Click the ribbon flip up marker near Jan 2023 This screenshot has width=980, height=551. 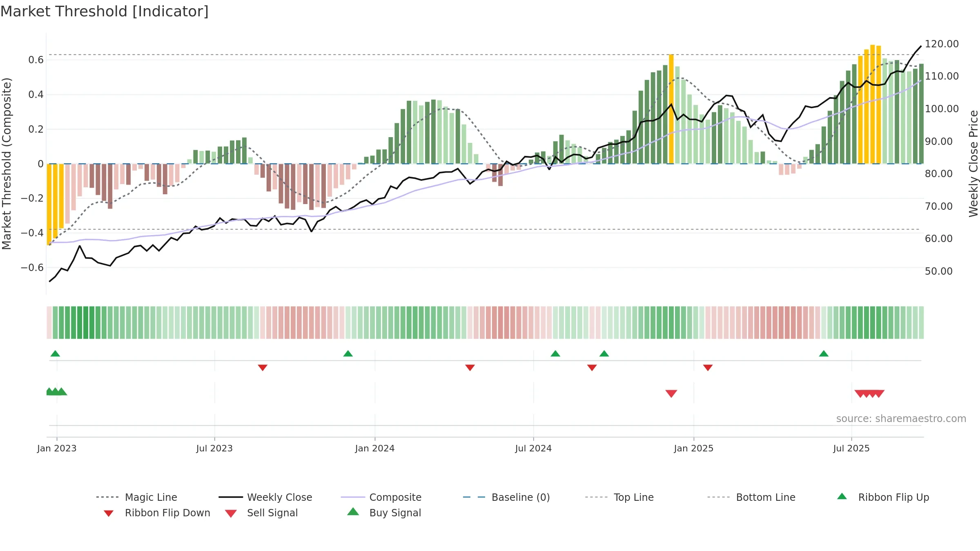tap(55, 353)
